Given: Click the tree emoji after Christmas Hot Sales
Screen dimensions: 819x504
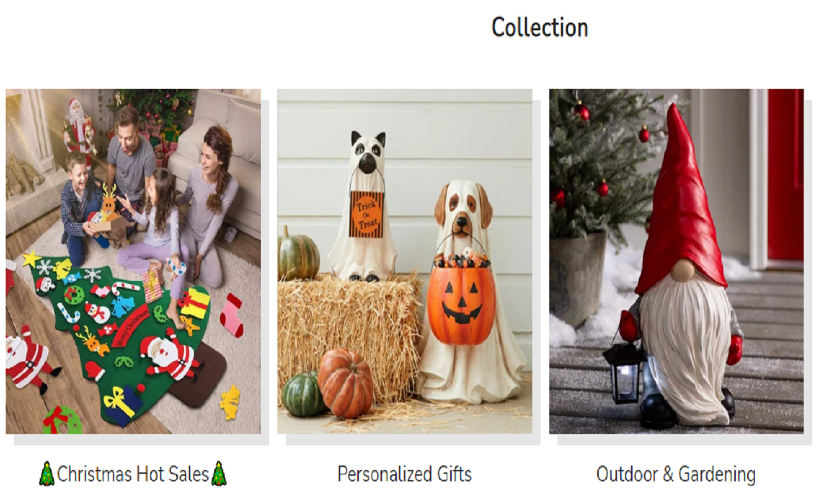Looking at the screenshot, I should tap(219, 474).
